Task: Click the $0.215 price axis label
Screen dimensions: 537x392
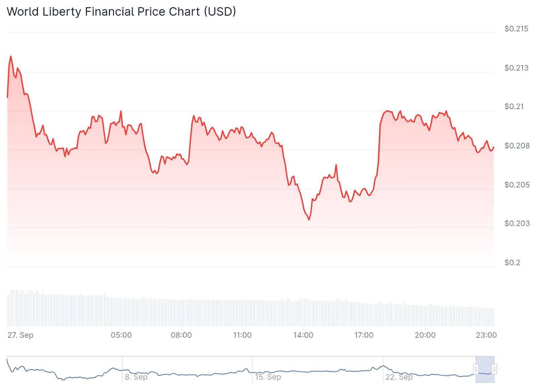Action: click(x=516, y=29)
